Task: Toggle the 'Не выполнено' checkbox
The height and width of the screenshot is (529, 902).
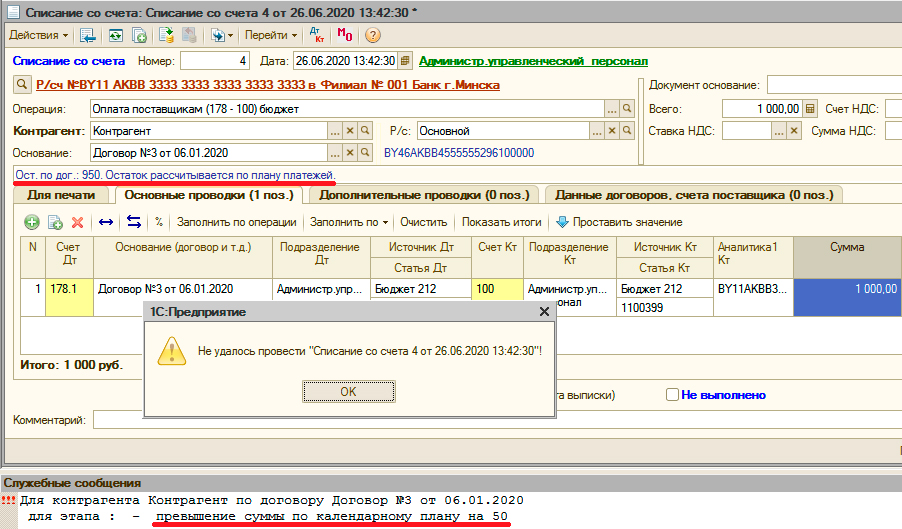Action: point(673,395)
